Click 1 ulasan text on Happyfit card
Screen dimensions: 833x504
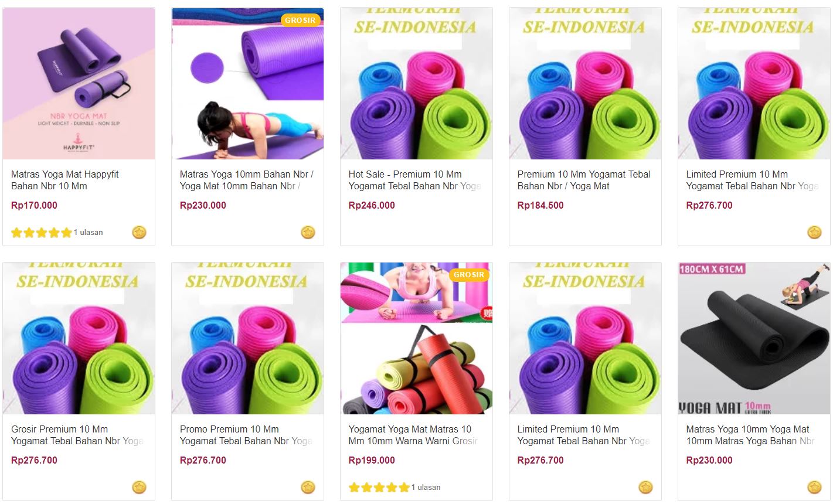pos(88,233)
